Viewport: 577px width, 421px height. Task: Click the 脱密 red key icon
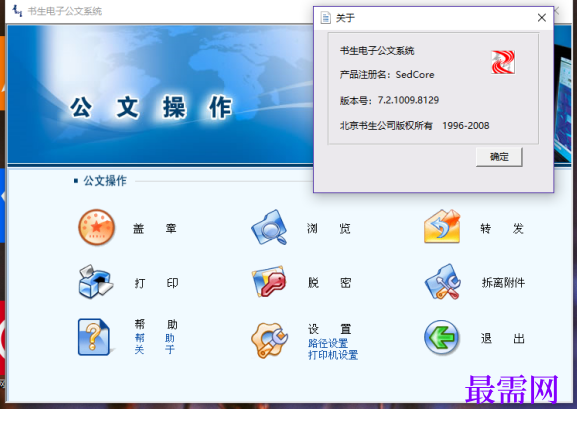[x=269, y=282]
